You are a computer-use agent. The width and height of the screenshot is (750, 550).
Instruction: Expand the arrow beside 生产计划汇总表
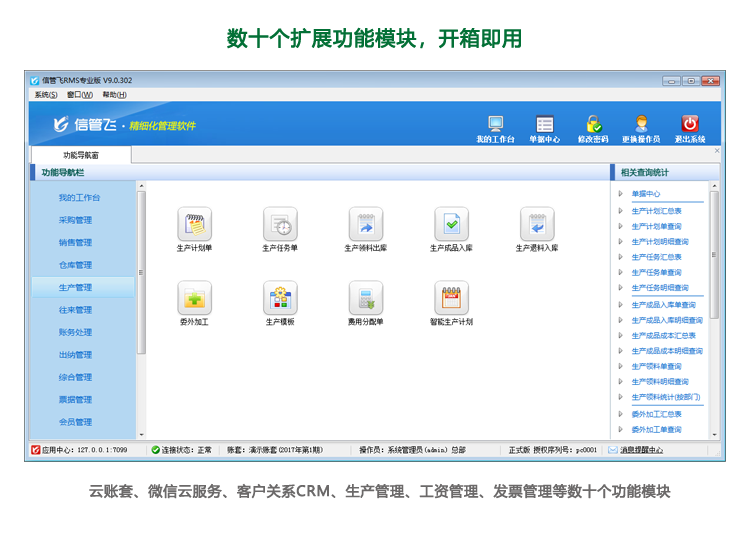click(x=621, y=211)
